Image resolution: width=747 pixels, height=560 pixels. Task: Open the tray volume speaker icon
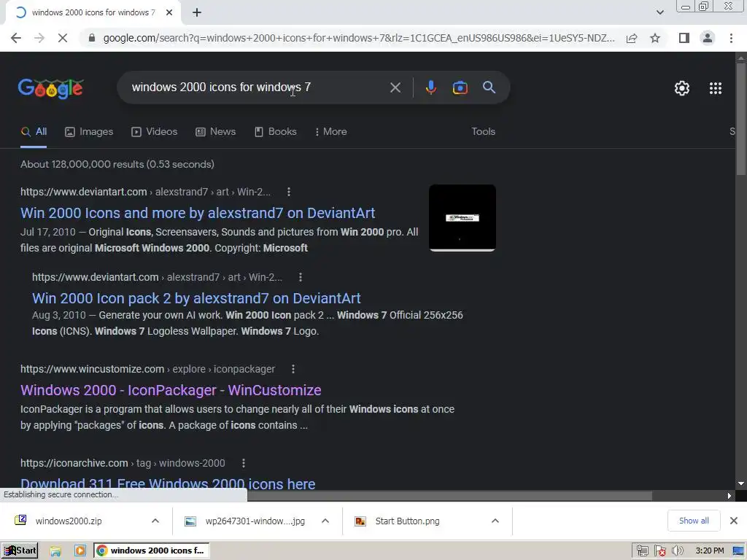click(678, 551)
